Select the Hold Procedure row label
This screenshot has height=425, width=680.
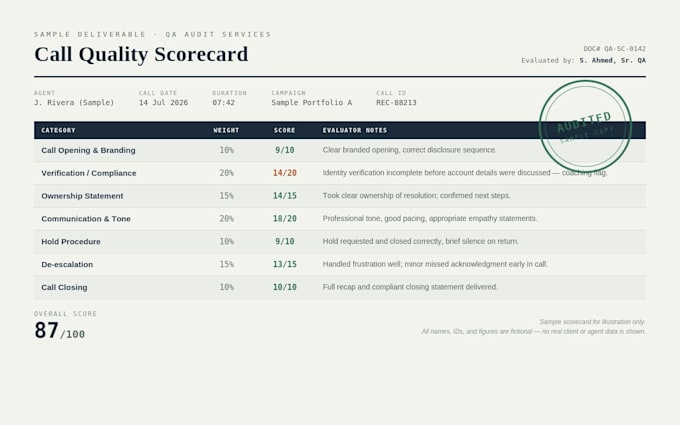click(71, 242)
